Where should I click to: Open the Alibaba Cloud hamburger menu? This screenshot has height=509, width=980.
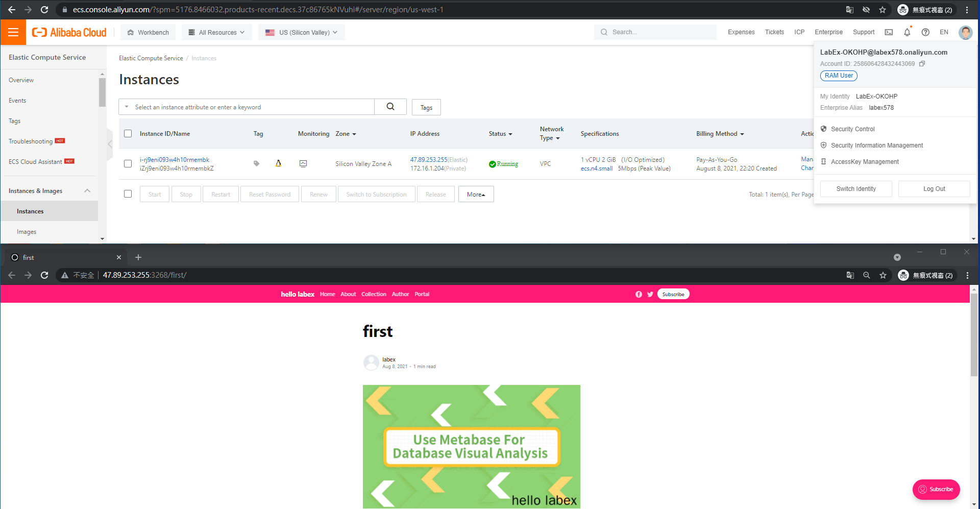[x=13, y=32]
